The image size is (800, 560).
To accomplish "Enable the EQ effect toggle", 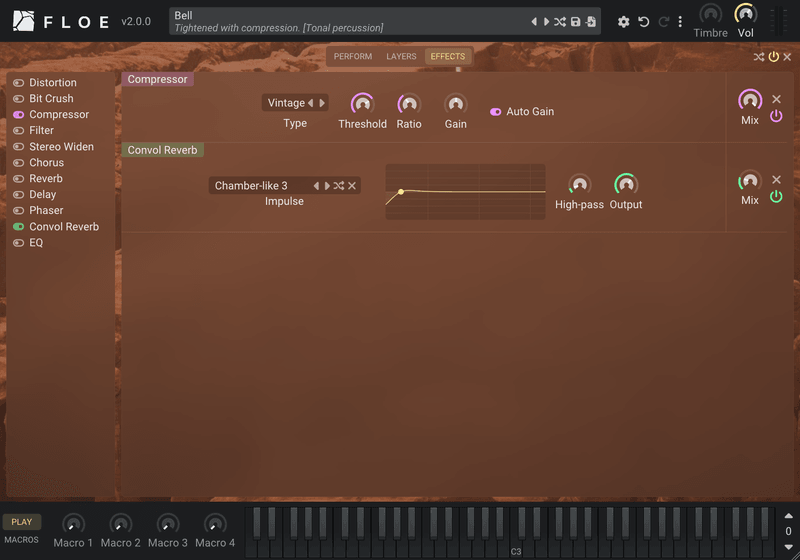I will tap(18, 243).
